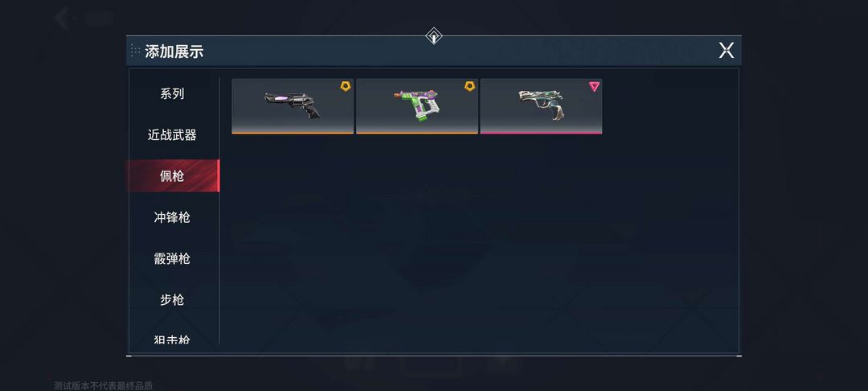868x391 pixels.
Task: Switch to the 近战武器 category
Action: coord(172,134)
